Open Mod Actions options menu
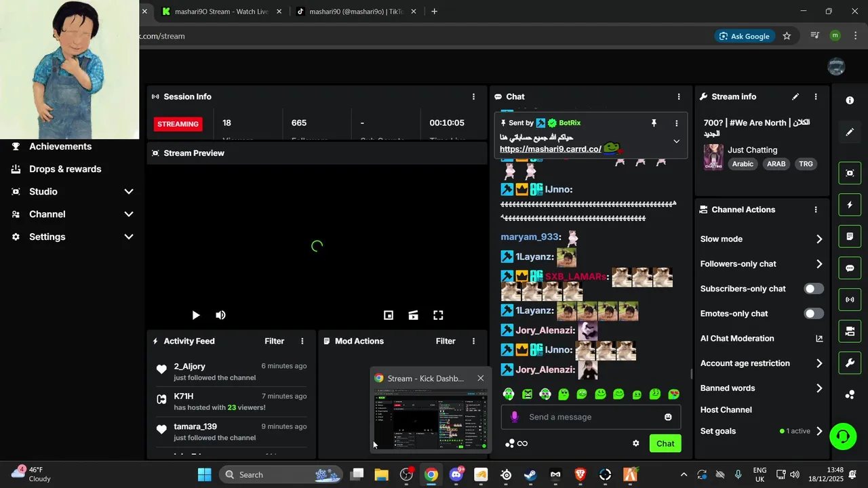 [x=473, y=342]
